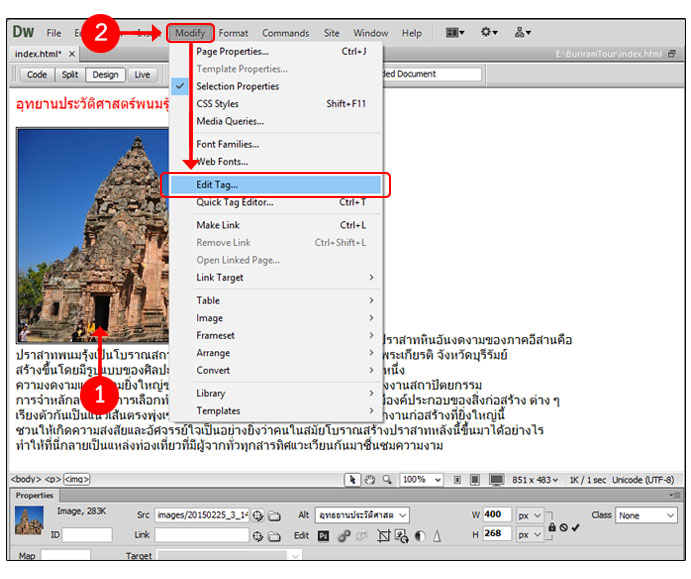The image size is (691, 579).
Task: Click the Select arrow tool in status bar
Action: point(353,480)
